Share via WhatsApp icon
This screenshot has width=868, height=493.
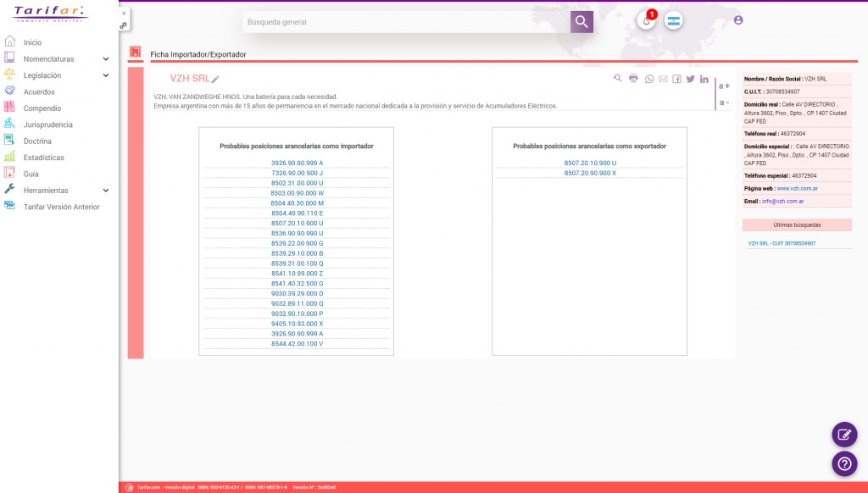pyautogui.click(x=648, y=79)
